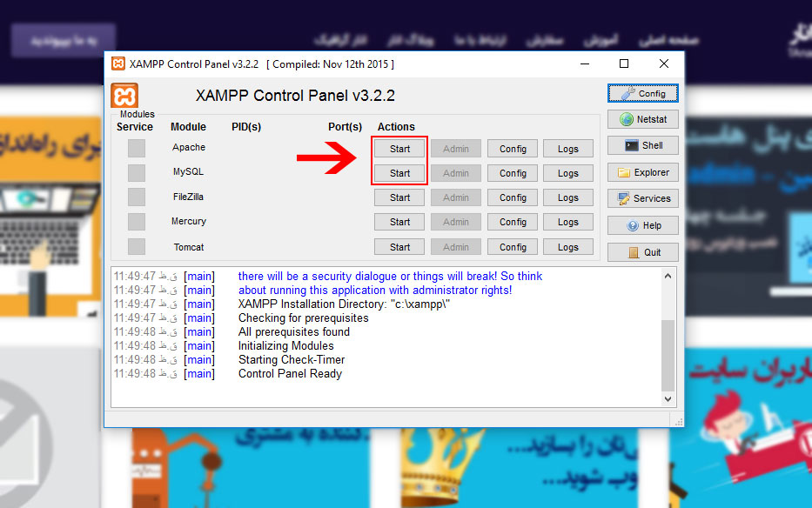
Task: View the Mercury Logs
Action: click(x=568, y=222)
